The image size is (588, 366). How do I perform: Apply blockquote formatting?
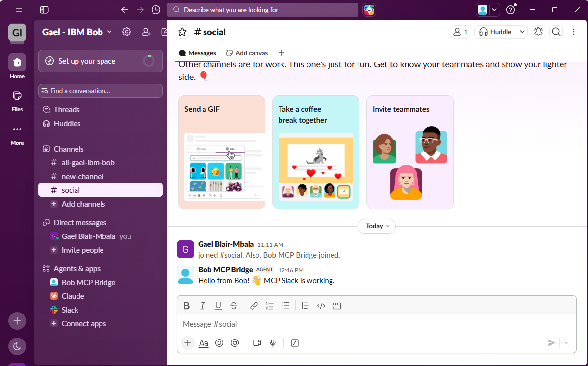click(305, 306)
